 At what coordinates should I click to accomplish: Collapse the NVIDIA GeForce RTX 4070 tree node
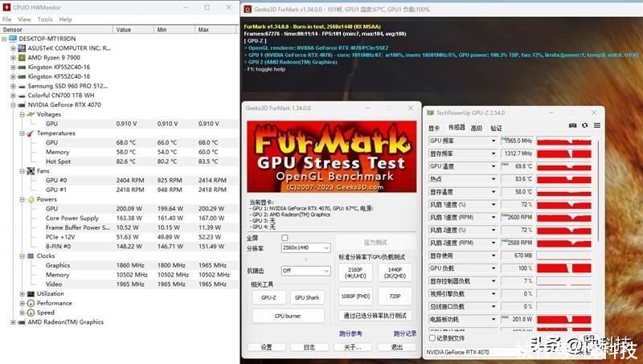coord(13,105)
